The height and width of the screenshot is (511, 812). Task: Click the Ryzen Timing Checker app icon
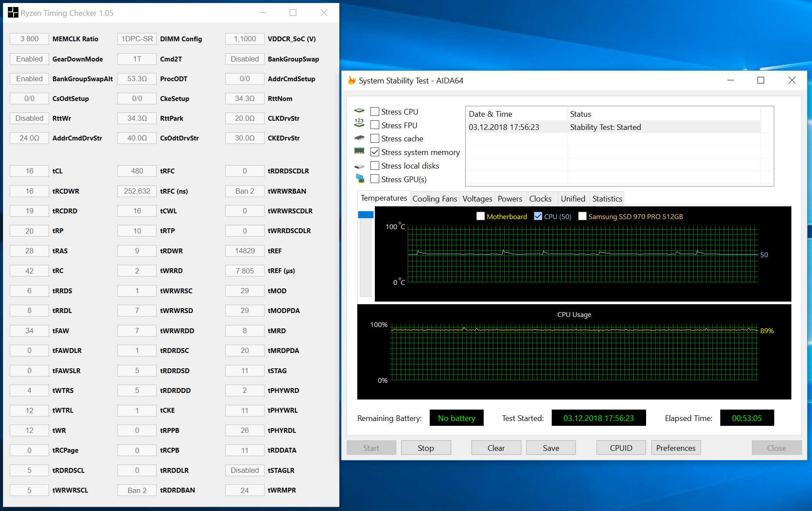[13, 13]
